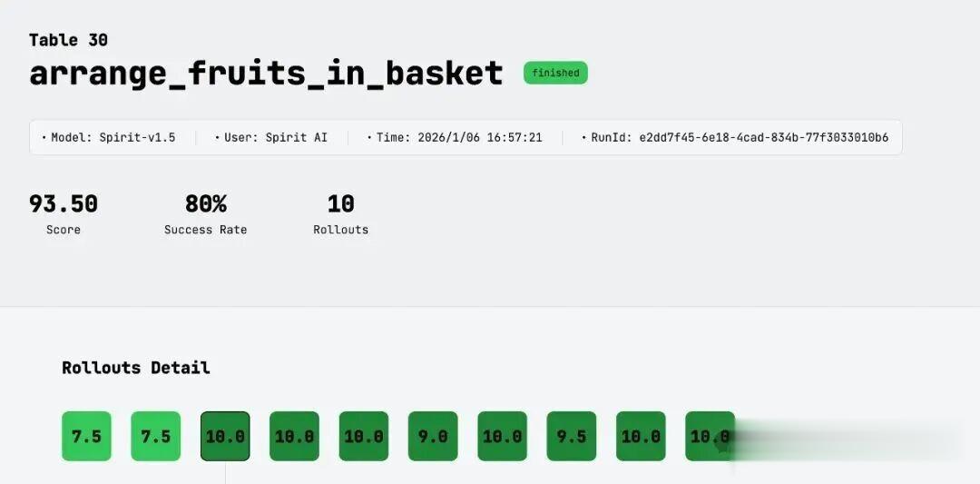View the seventh rollout tile
The image size is (980, 484).
(503, 436)
